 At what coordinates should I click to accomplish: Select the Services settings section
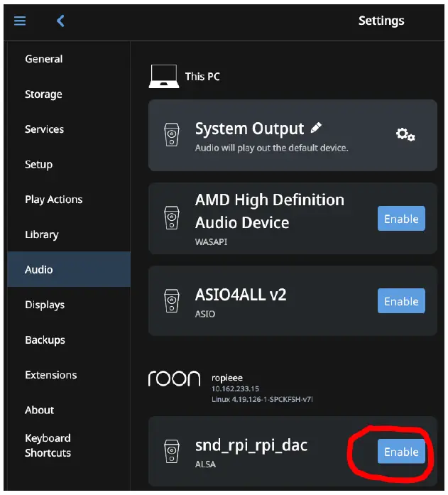[44, 129]
